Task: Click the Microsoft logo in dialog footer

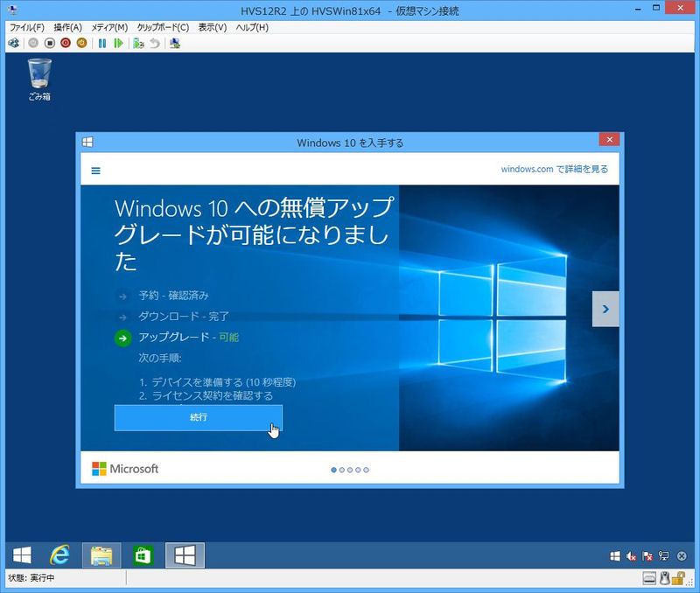Action: click(x=125, y=469)
